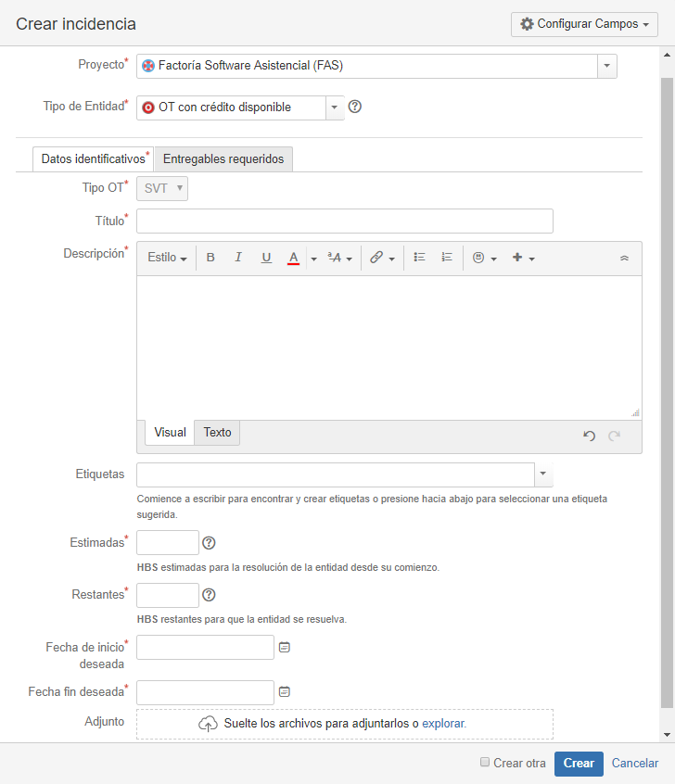Focus the Título input field

click(345, 221)
